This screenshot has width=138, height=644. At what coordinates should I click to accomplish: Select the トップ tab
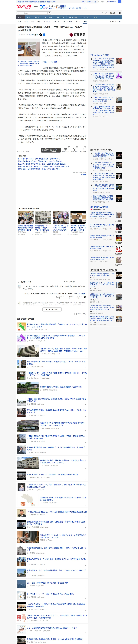20,17
